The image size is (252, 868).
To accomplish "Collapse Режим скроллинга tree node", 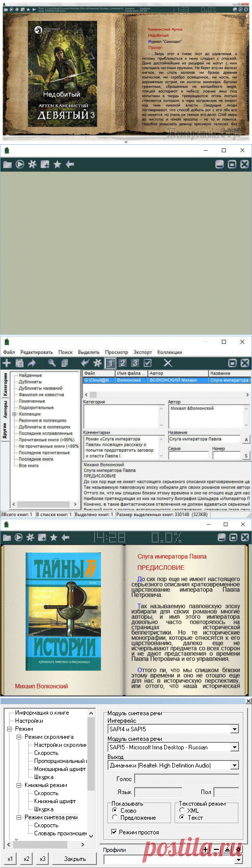I will pos(19,737).
